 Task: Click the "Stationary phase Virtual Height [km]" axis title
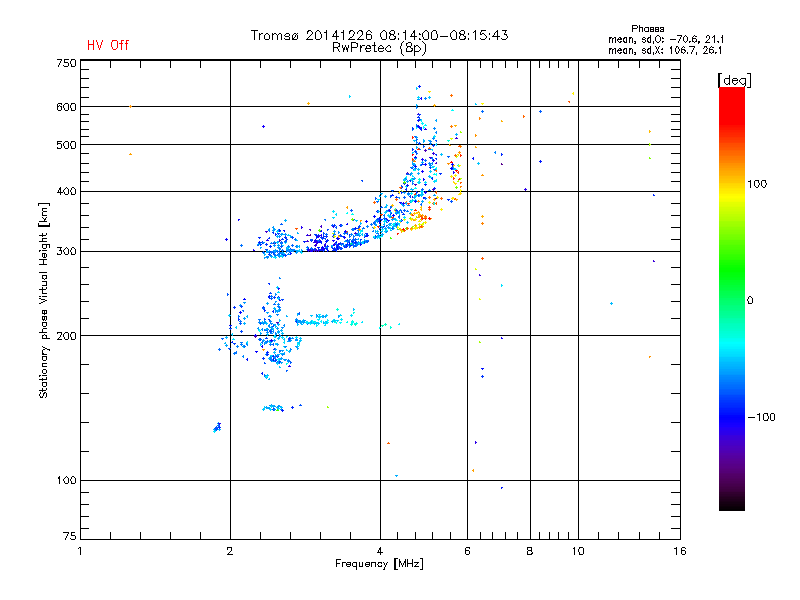pos(44,300)
